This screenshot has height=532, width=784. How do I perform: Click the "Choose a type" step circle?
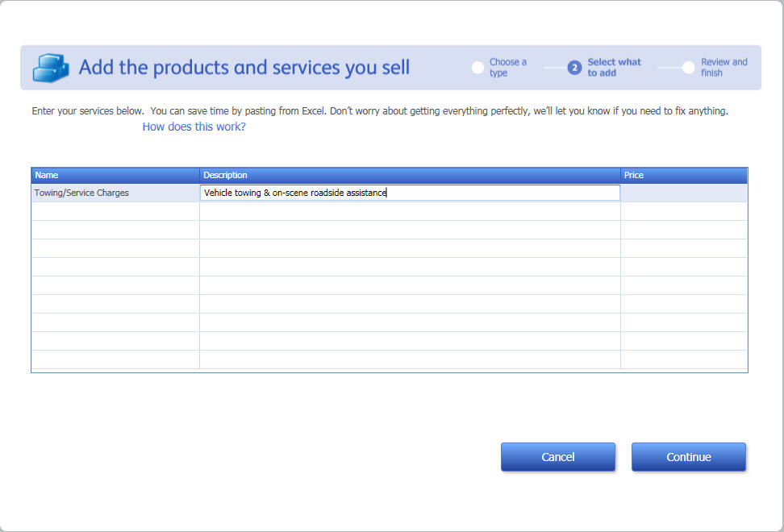tap(477, 68)
